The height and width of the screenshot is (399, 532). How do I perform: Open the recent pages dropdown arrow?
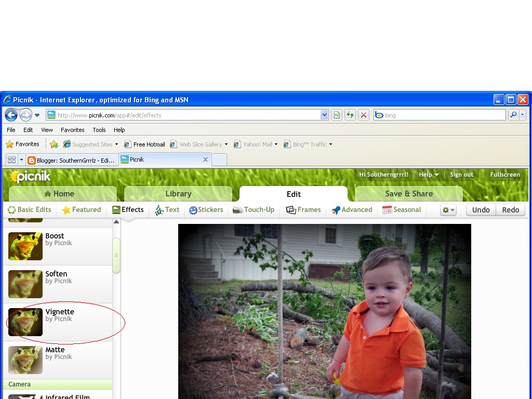pyautogui.click(x=37, y=115)
